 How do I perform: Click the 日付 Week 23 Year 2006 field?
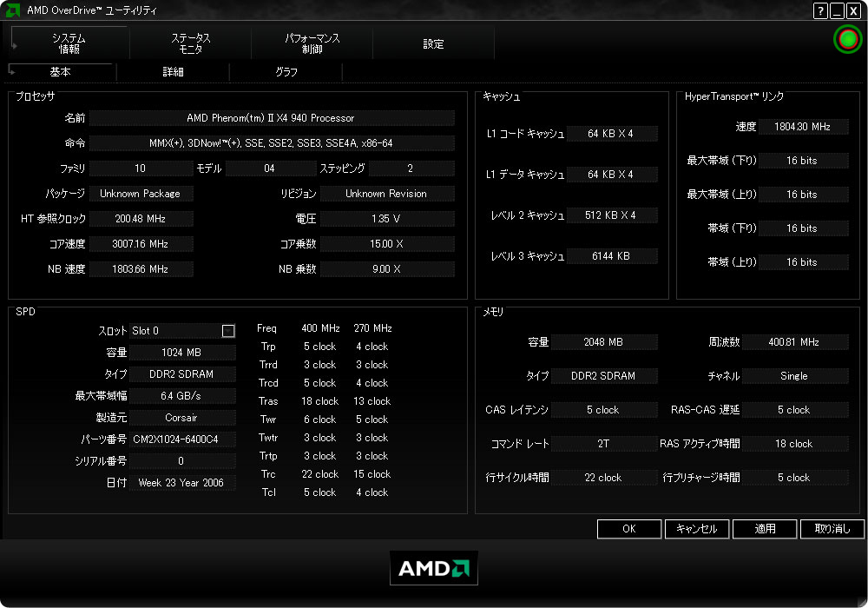182,483
